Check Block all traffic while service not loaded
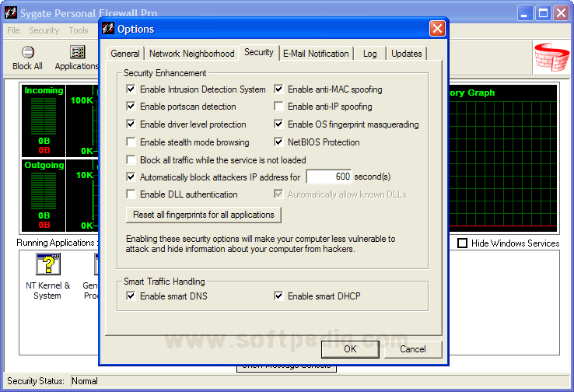The image size is (574, 392). (131, 160)
